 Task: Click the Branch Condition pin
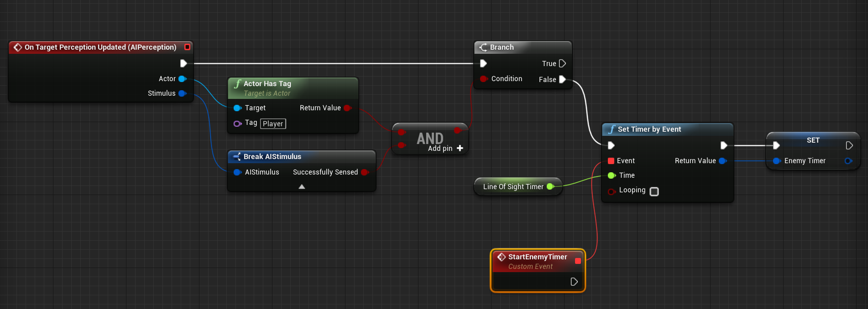click(x=484, y=79)
